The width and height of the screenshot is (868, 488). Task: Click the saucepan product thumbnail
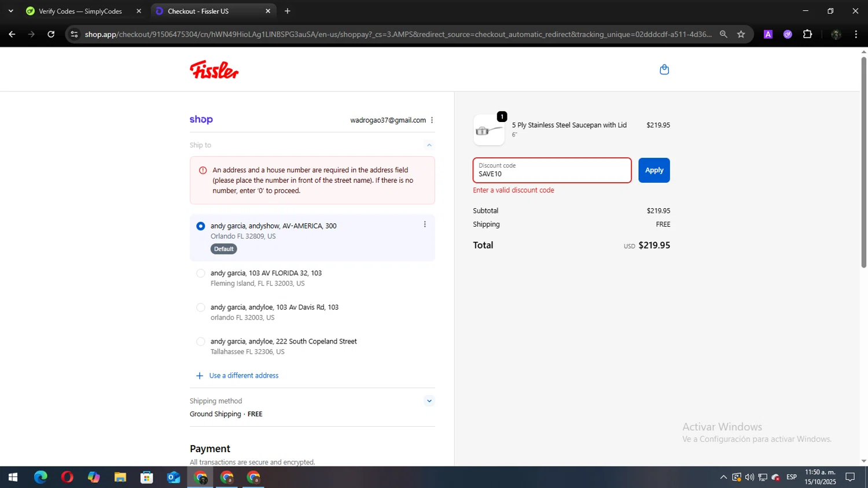489,130
